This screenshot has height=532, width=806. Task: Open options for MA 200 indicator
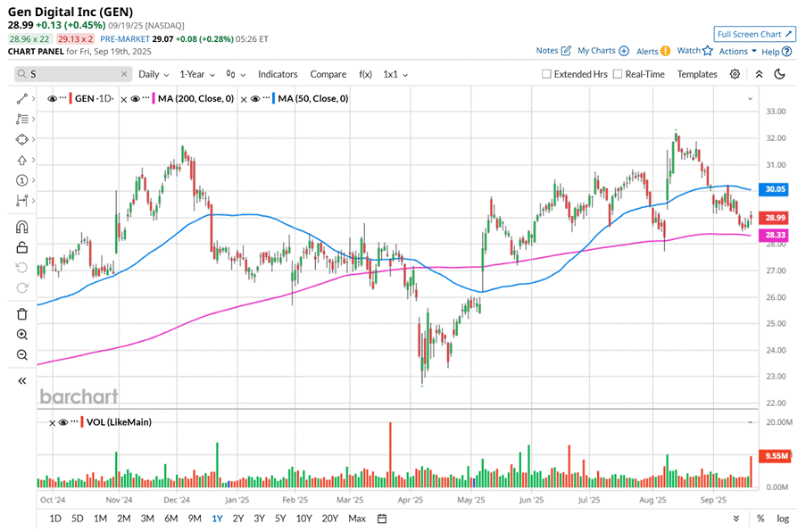point(146,98)
